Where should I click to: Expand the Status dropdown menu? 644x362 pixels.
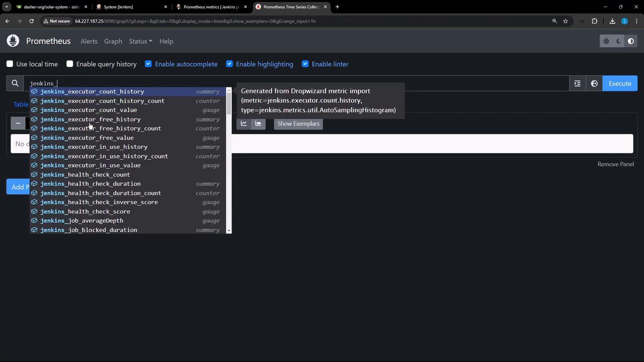[x=140, y=41]
